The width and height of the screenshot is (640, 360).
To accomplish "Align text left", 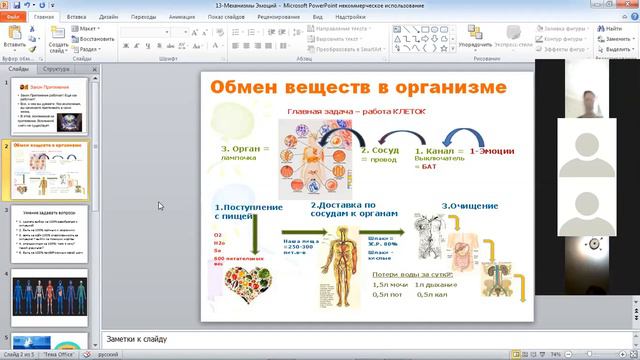I will 236,46.
